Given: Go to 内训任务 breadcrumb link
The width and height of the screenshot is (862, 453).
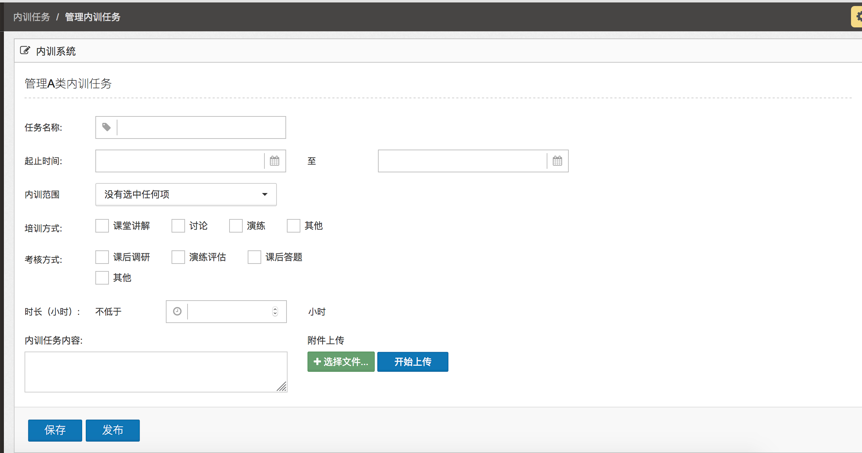Looking at the screenshot, I should point(31,17).
